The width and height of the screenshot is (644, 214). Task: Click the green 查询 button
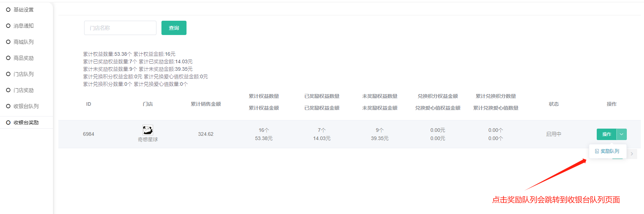(174, 28)
